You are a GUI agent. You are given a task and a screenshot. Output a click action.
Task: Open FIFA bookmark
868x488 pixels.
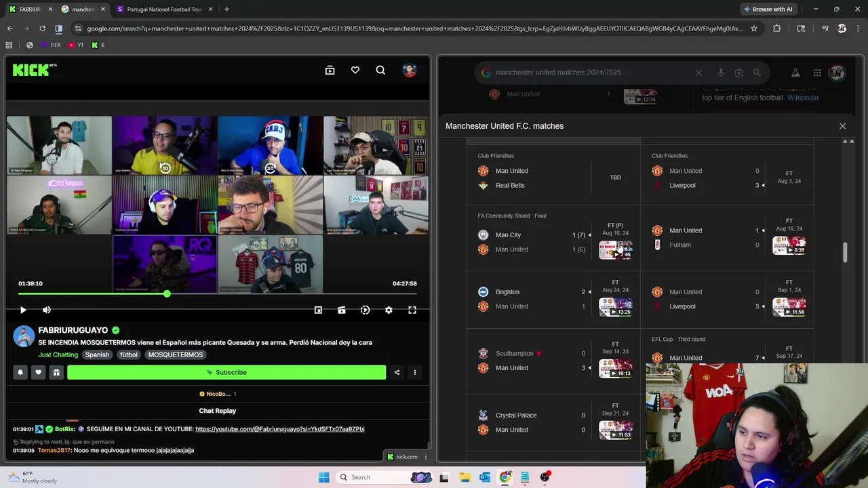(x=51, y=45)
